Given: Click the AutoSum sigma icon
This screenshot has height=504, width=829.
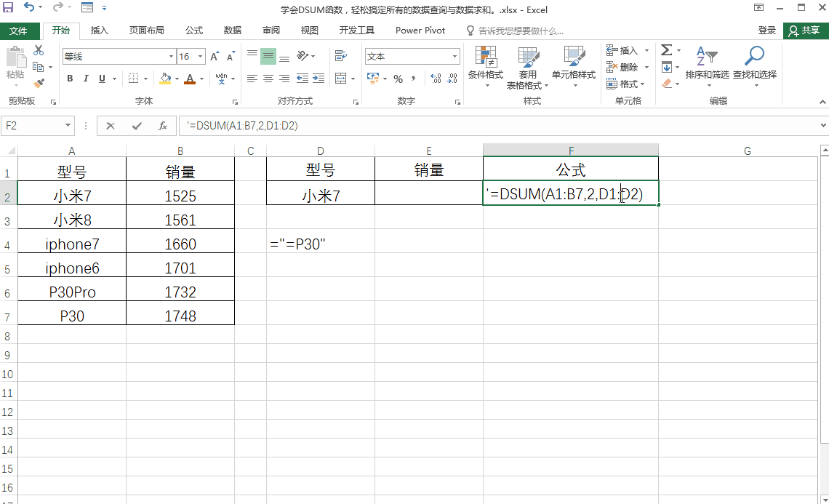Looking at the screenshot, I should (x=667, y=50).
